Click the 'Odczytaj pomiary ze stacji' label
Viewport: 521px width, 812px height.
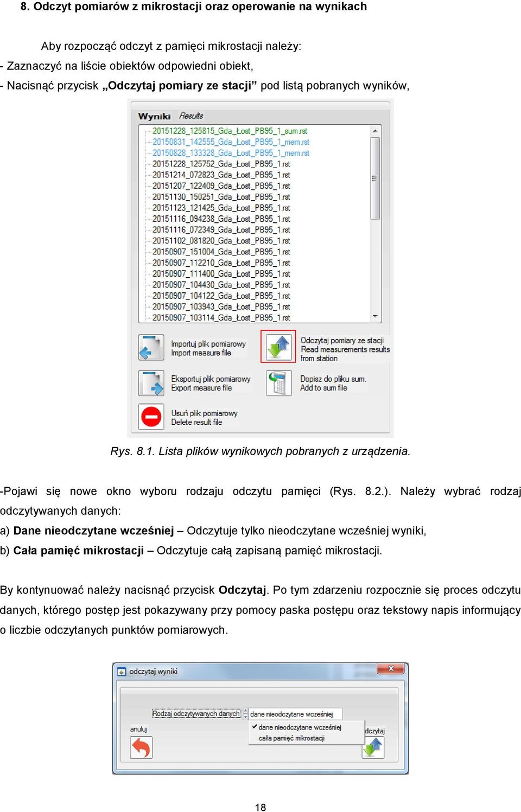point(342,341)
